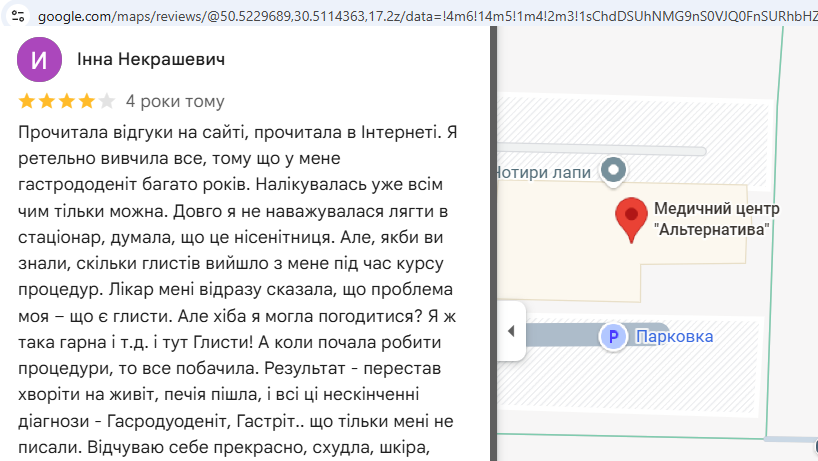Click the gray road beside Парковка icon
The height and width of the screenshot is (461, 818).
click(562, 335)
